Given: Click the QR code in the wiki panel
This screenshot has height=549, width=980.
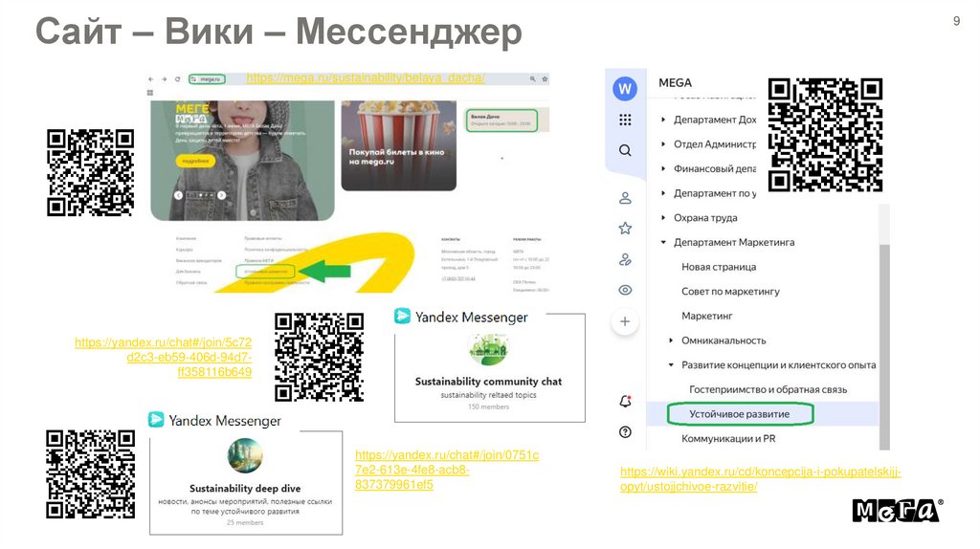Looking at the screenshot, I should point(825,135).
